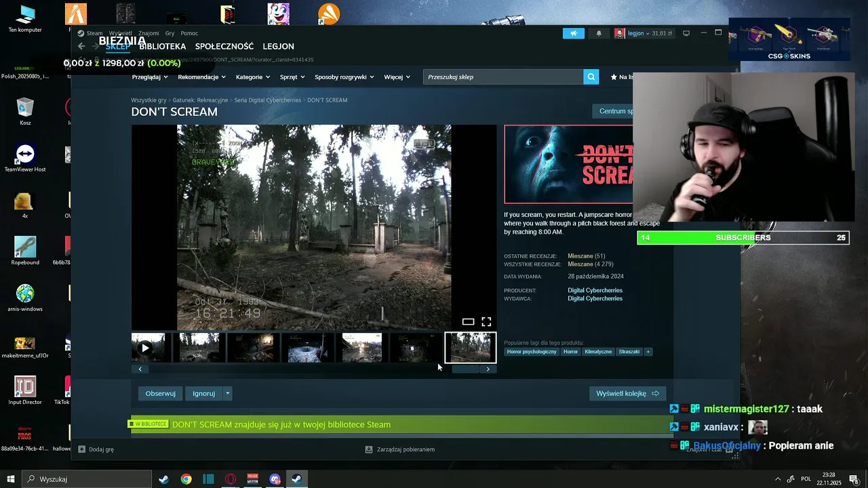Click Wyświetl kolejkę button
This screenshot has height=488, width=868.
[628, 393]
